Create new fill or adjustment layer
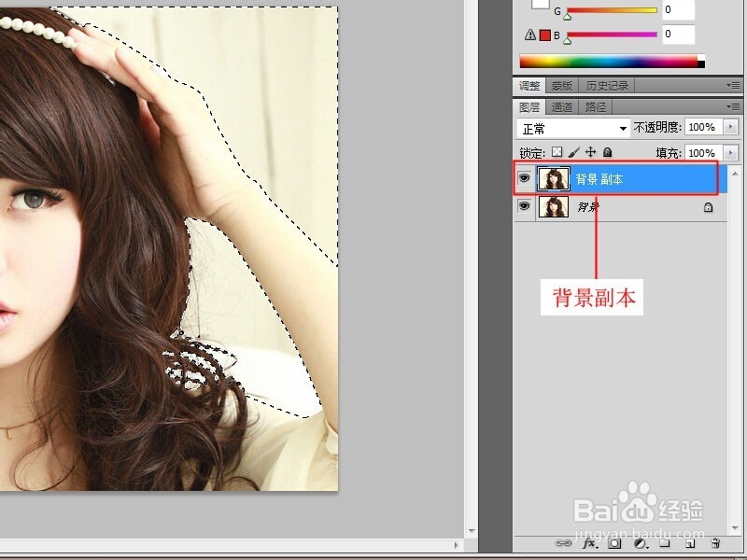Viewport: 747px width, 560px height. coord(641,543)
